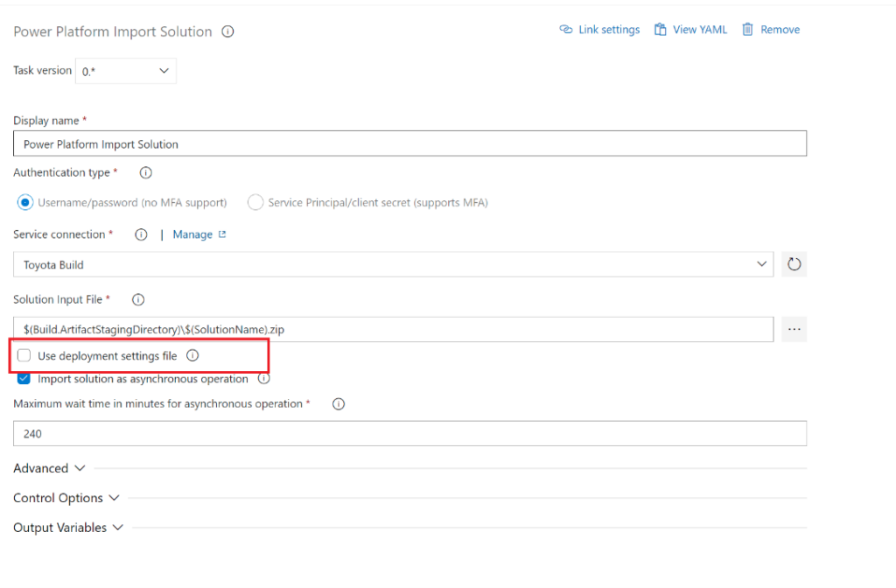
Task: Open Link settings
Action: coord(599,30)
